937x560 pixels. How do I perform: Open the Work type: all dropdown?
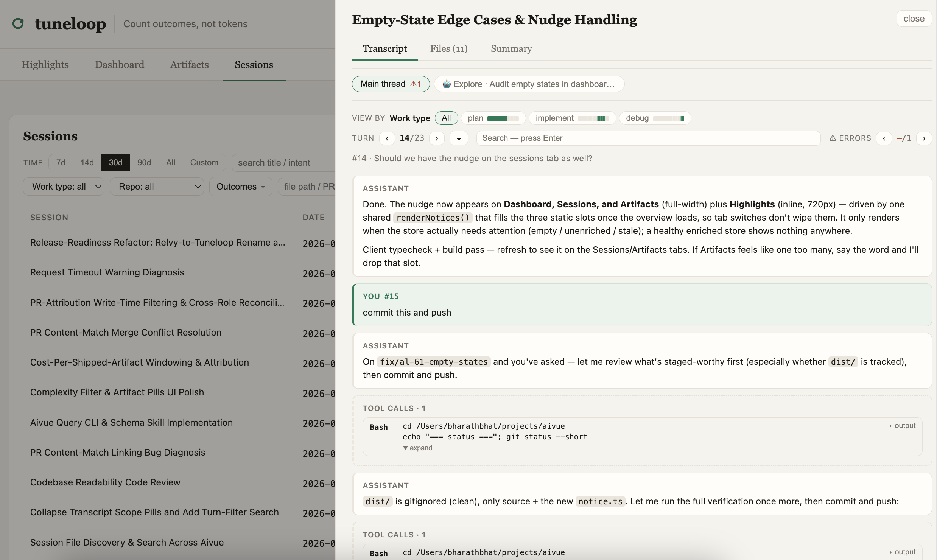[64, 187]
